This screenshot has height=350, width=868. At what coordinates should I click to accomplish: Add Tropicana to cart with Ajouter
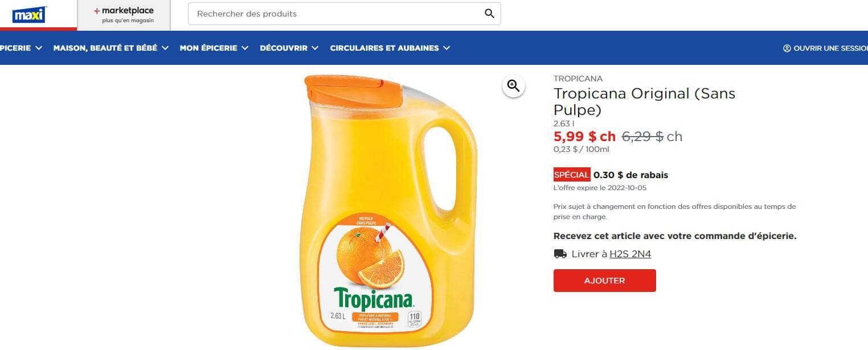pyautogui.click(x=604, y=281)
